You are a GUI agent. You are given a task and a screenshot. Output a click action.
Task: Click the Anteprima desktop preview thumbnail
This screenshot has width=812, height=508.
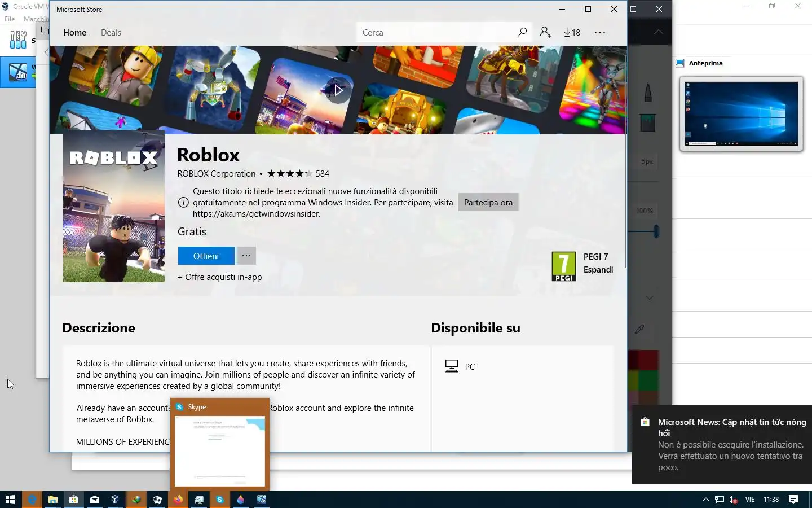[741, 113]
